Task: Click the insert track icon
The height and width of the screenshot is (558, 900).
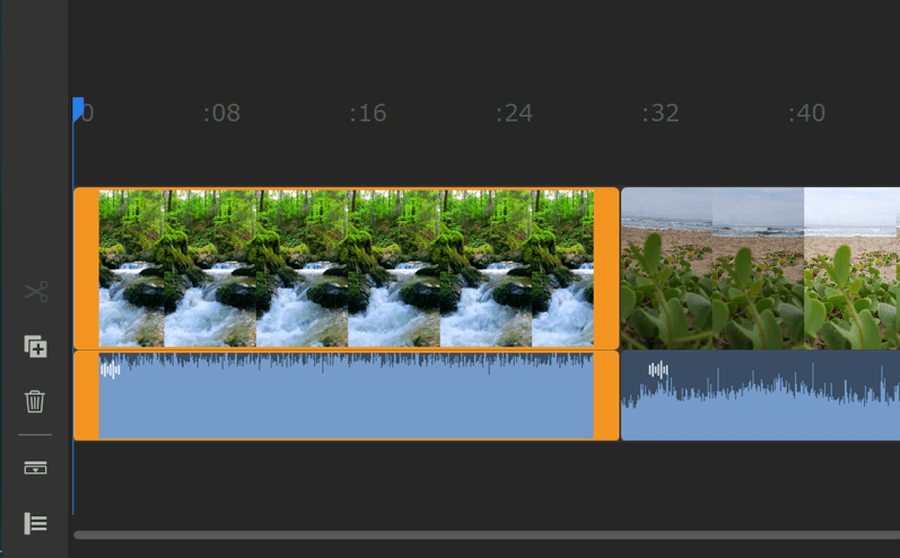Action: tap(36, 468)
